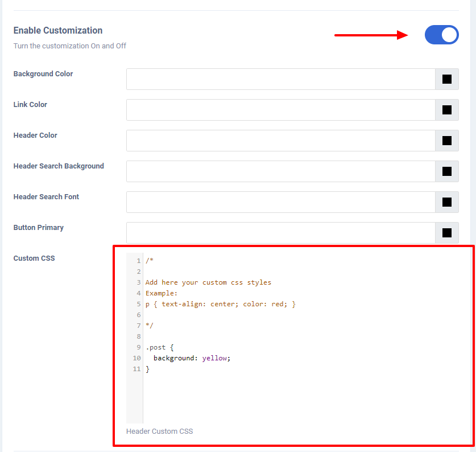The width and height of the screenshot is (476, 452).
Task: Click the 'background: yellow;' line in editor
Action: pyautogui.click(x=192, y=358)
